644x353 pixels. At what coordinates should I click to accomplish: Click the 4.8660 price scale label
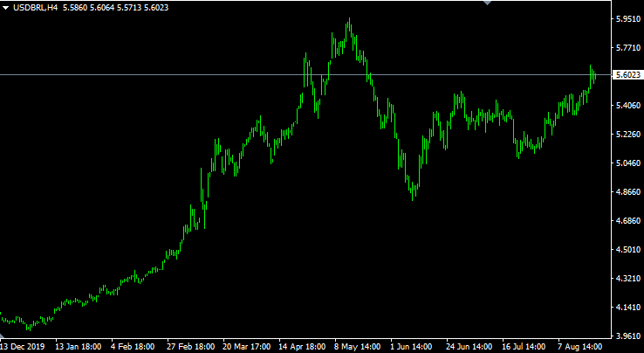coord(628,191)
